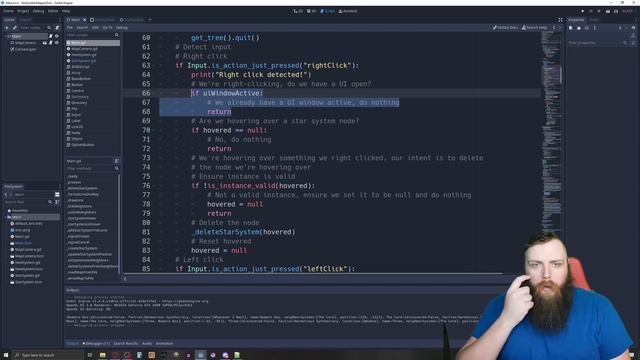Switch to the Debugger bottom tab
Image resolution: width=640 pixels, height=360 pixels.
pos(96,344)
